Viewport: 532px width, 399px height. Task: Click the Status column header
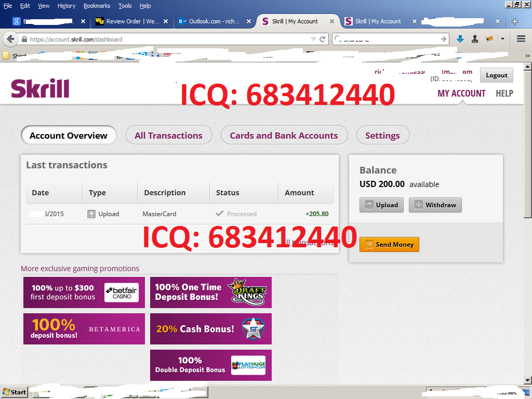(244, 193)
